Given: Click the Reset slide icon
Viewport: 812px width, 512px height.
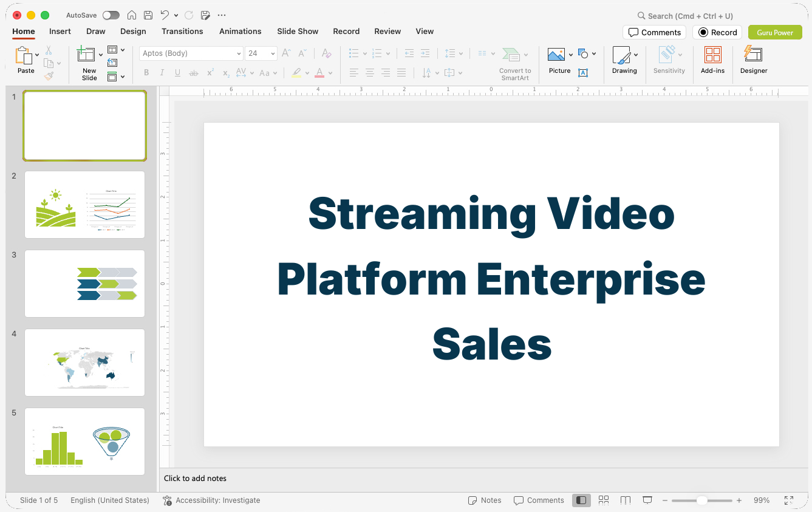Looking at the screenshot, I should pos(112,63).
